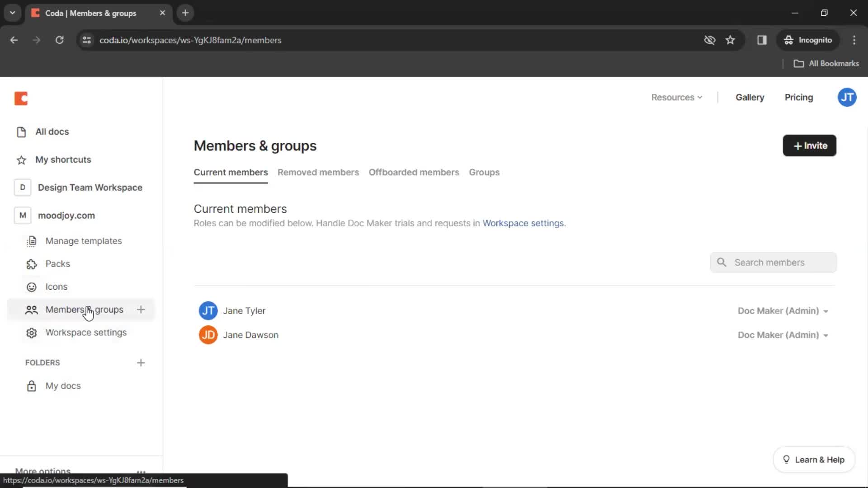Click the Add folder plus icon
The height and width of the screenshot is (488, 868).
pos(142,362)
